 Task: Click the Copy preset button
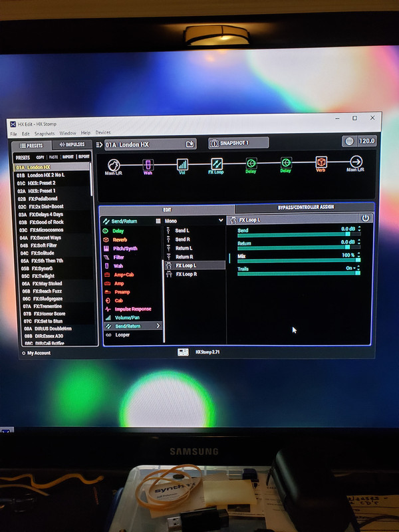(x=41, y=158)
